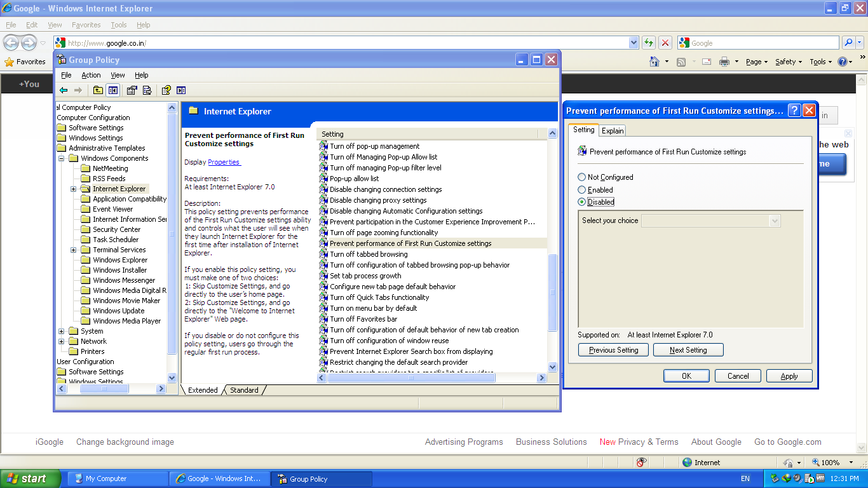Open the Help menu in Group Policy
The width and height of the screenshot is (868, 488).
click(142, 75)
